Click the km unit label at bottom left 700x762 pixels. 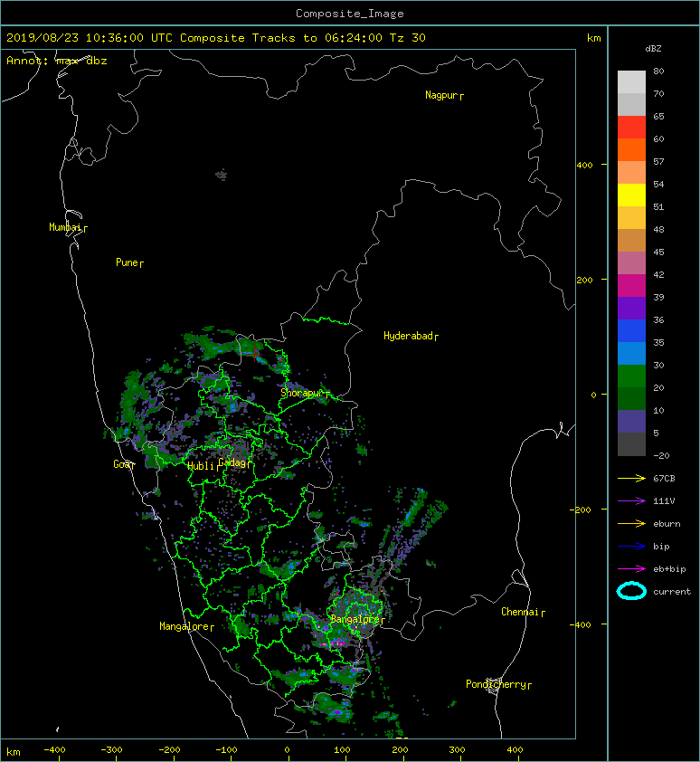14,752
